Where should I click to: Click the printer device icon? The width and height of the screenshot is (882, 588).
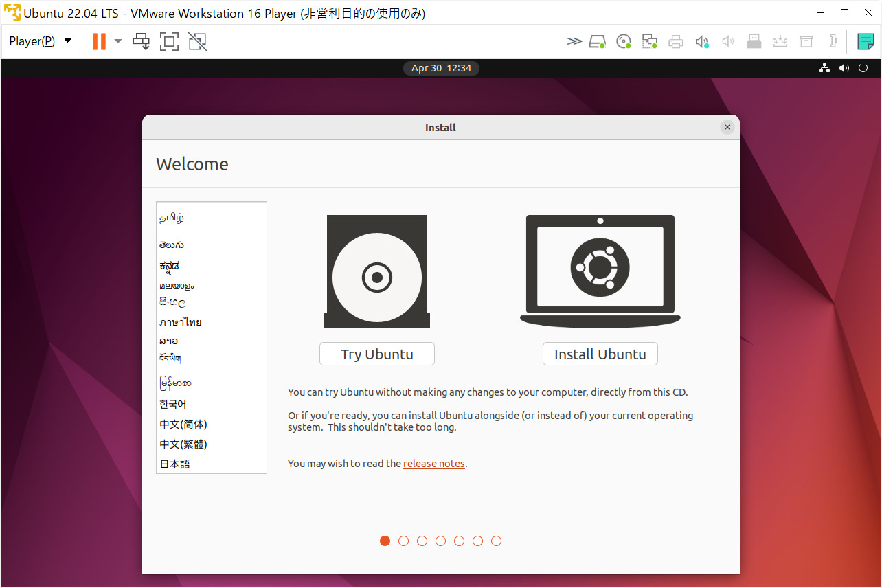pyautogui.click(x=676, y=41)
